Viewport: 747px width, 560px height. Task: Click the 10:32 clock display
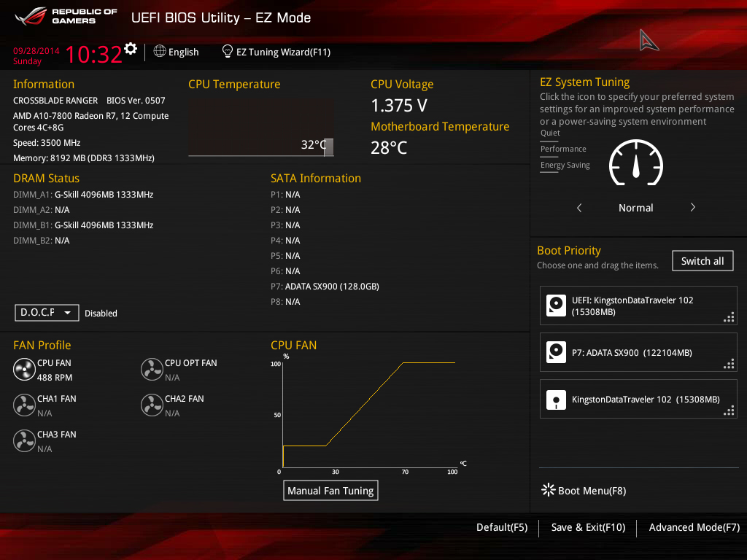(93, 54)
